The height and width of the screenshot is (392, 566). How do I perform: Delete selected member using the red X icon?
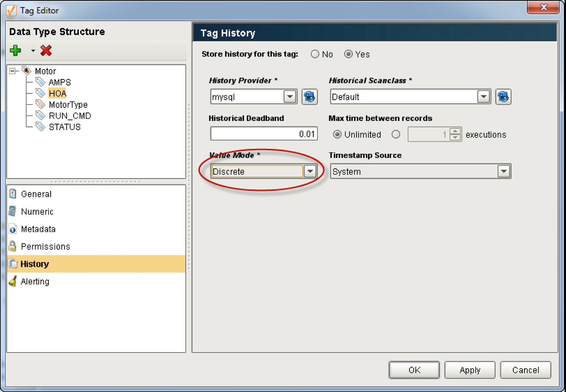pyautogui.click(x=46, y=50)
